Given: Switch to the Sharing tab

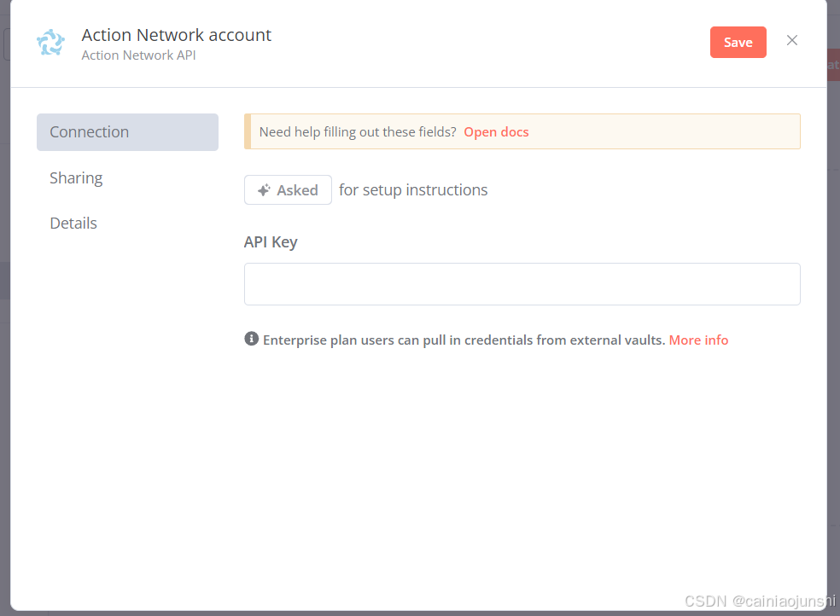Looking at the screenshot, I should (x=76, y=178).
